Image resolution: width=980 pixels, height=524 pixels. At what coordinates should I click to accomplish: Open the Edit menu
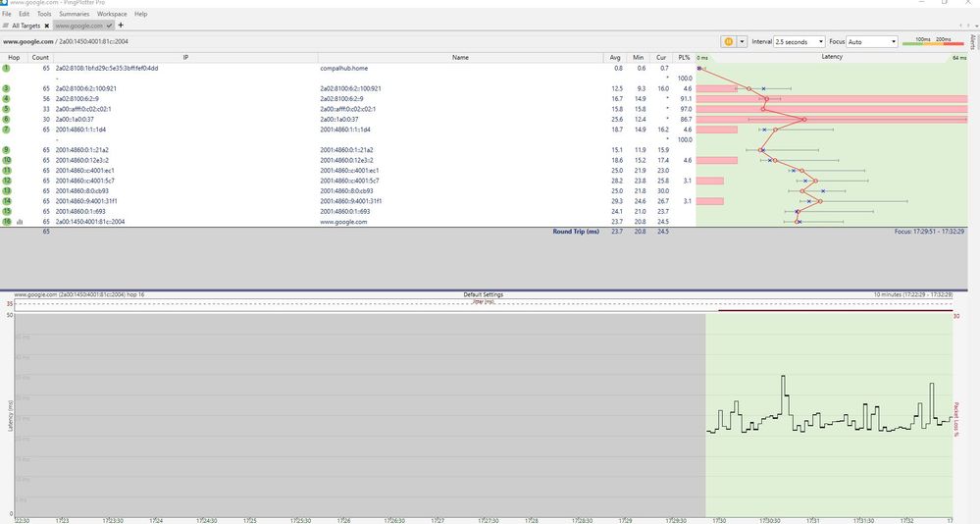tap(24, 14)
